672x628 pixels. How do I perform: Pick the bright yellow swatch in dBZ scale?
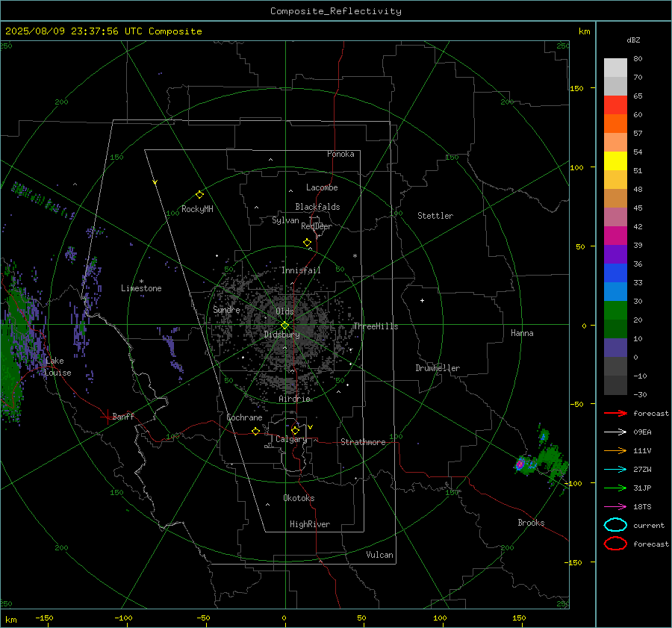(x=615, y=161)
